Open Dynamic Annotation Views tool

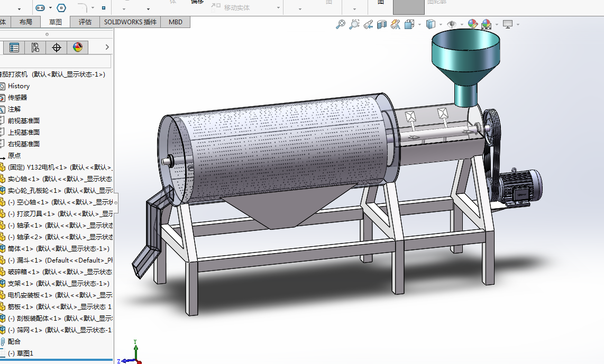(x=395, y=25)
